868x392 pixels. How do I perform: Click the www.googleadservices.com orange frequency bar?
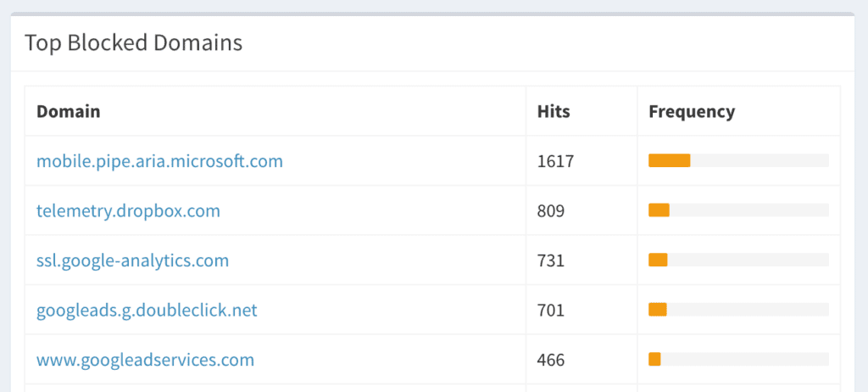(655, 359)
